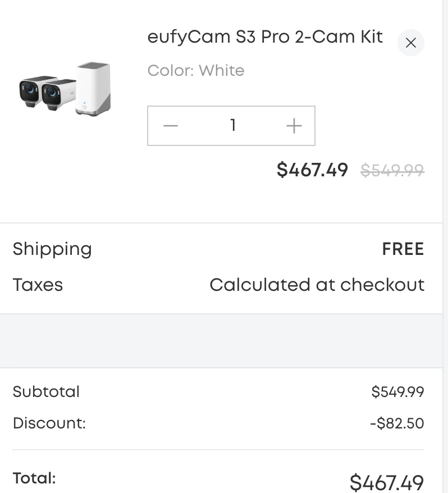Click the FREE shipping label

tap(403, 249)
